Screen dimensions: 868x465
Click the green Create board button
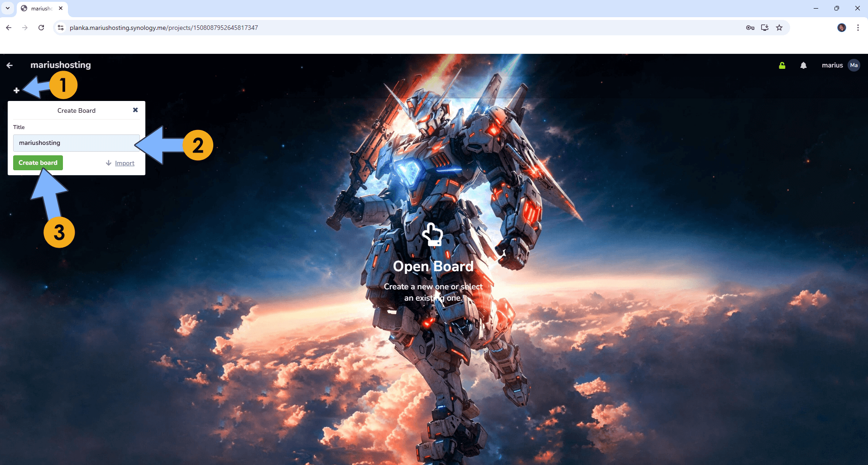38,163
